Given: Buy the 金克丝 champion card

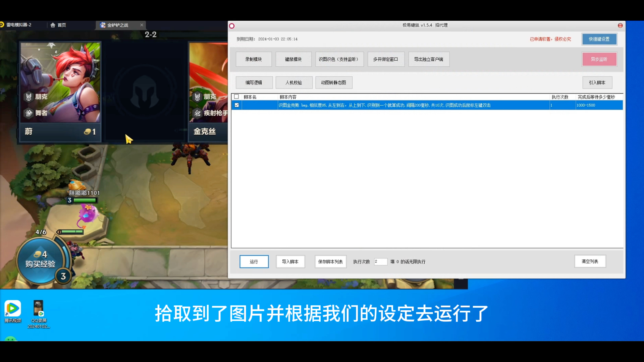Looking at the screenshot, I should 208,92.
